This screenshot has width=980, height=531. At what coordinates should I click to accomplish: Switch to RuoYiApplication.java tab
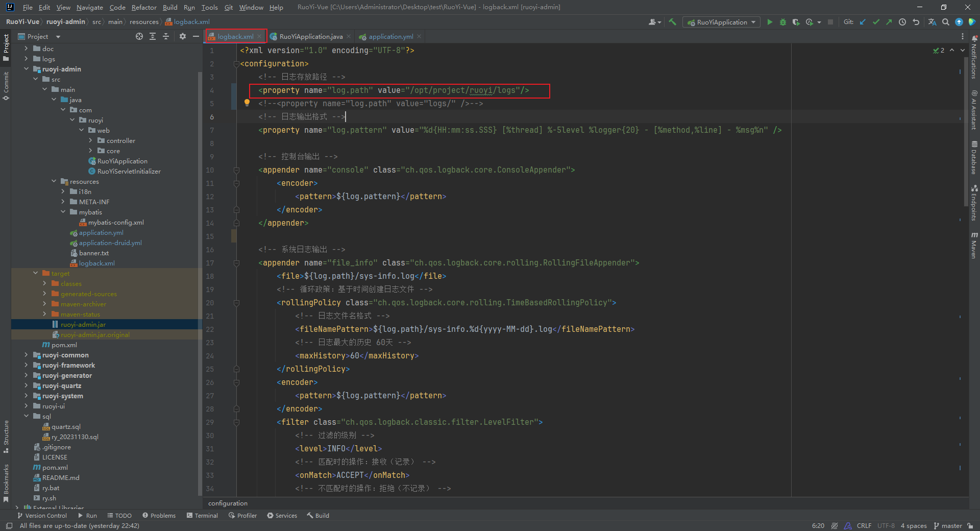point(311,36)
